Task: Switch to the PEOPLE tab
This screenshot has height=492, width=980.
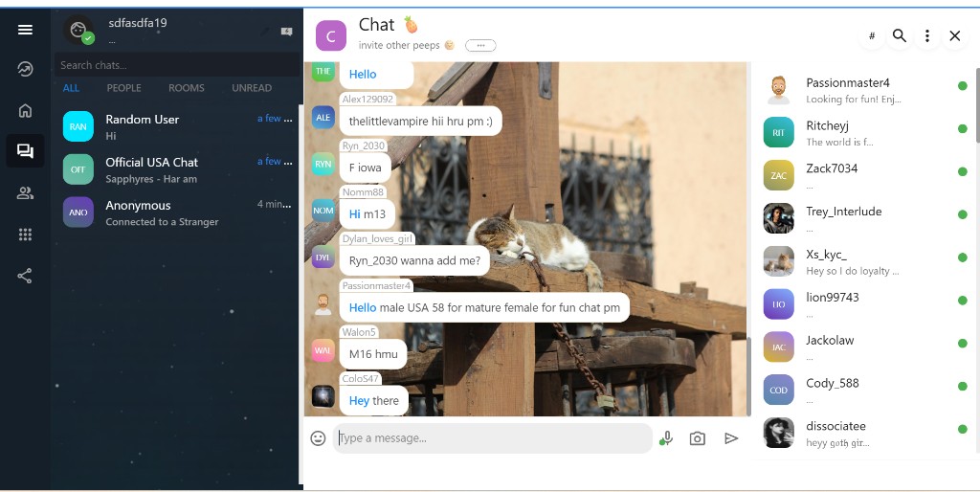Action: tap(123, 88)
